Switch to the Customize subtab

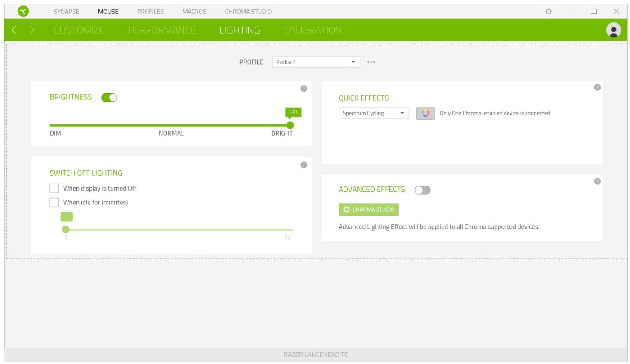click(79, 31)
